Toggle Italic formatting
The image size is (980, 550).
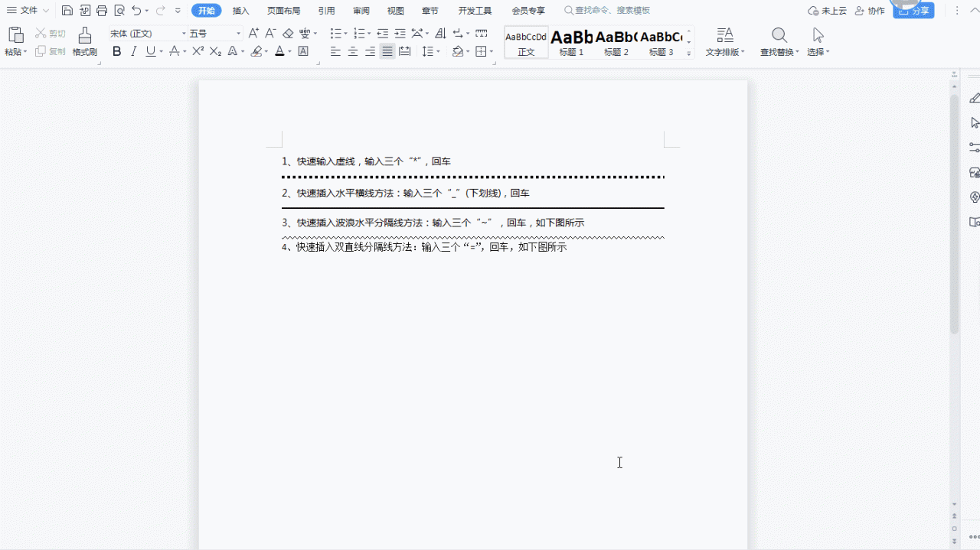click(x=133, y=51)
